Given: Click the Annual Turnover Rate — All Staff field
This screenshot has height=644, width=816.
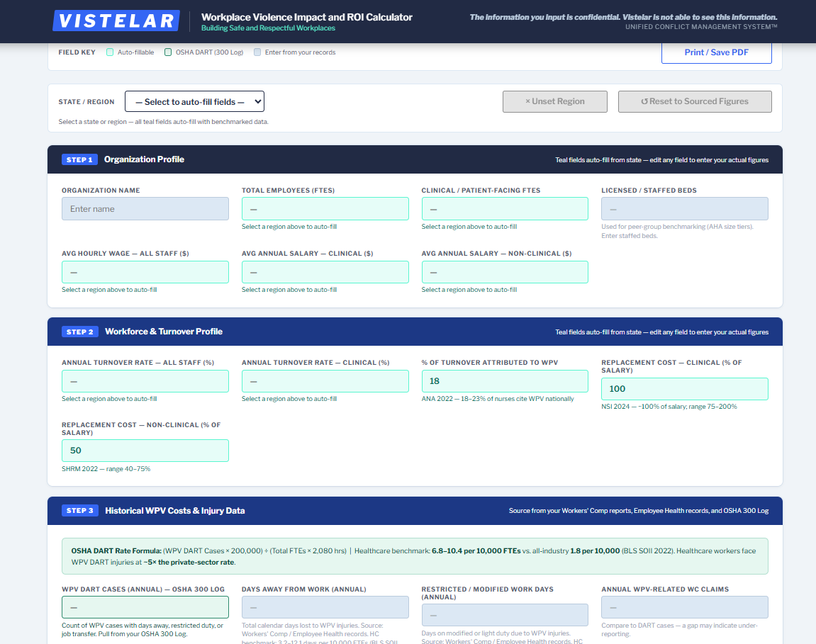Looking at the screenshot, I should (145, 381).
